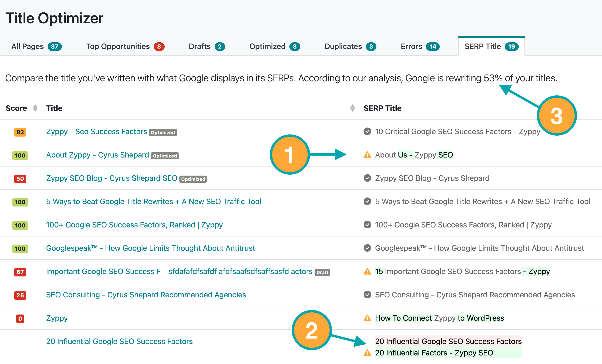Open the Errors tab

420,46
